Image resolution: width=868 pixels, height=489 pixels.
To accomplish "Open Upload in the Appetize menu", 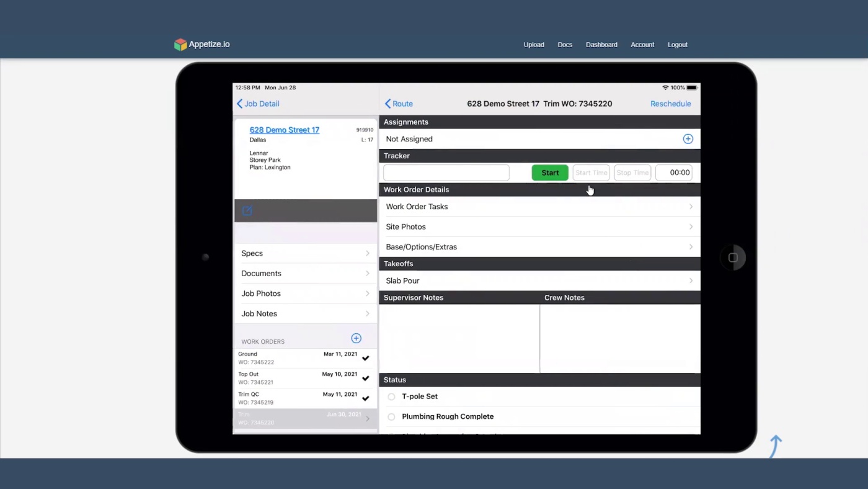I will coord(534,45).
